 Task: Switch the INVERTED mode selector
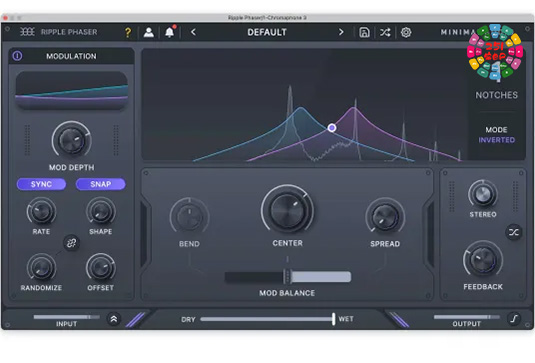(496, 140)
